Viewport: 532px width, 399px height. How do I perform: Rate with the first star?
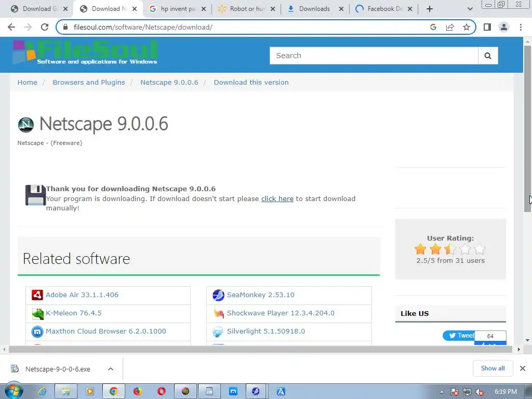click(420, 249)
